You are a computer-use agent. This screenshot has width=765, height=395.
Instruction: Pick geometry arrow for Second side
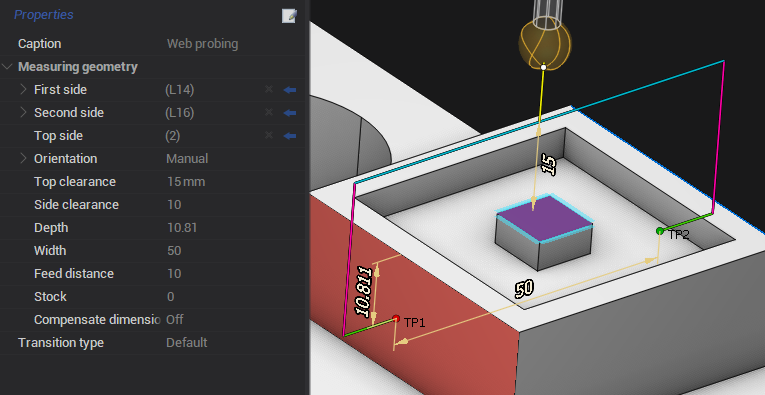coord(290,113)
